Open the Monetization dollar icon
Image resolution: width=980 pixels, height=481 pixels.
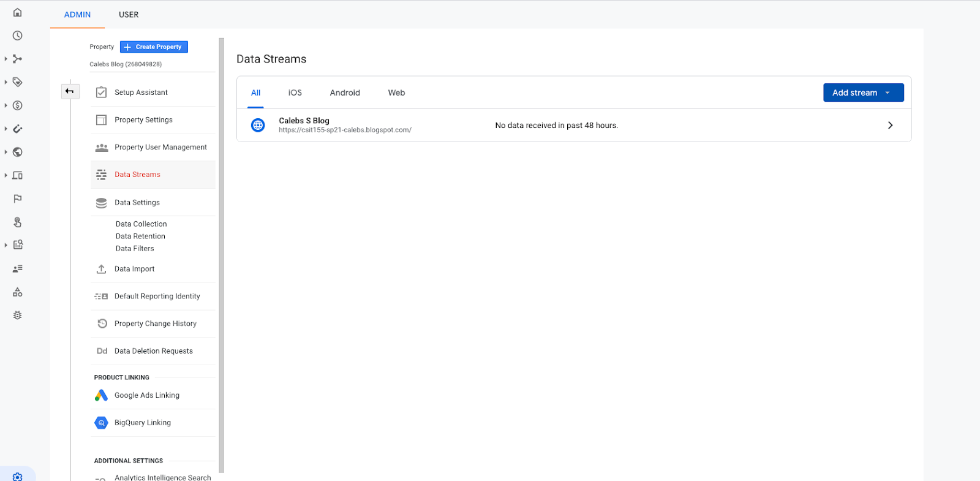click(18, 105)
